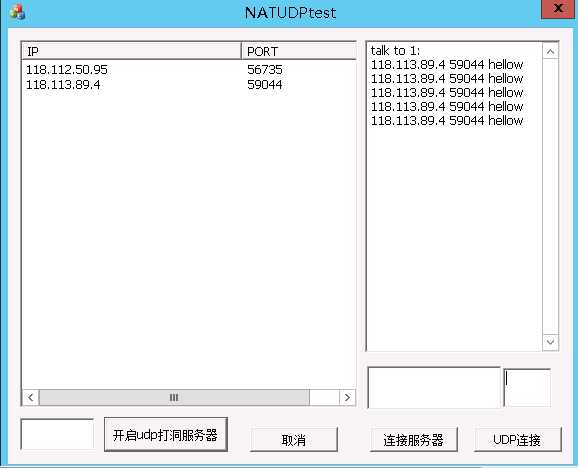Select row with IP 118.113.89.4
Viewport: 578px width, 468px height.
(189, 85)
